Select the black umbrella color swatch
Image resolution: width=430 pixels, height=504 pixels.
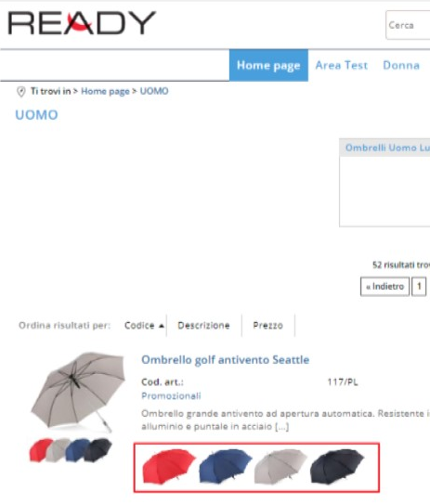click(337, 466)
